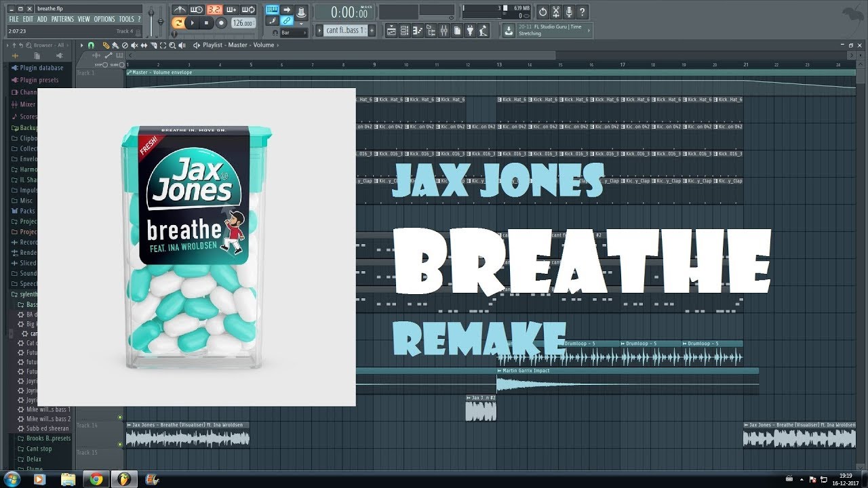
Task: Select 'Subb ed sheeran' preset in browser
Action: tap(43, 428)
